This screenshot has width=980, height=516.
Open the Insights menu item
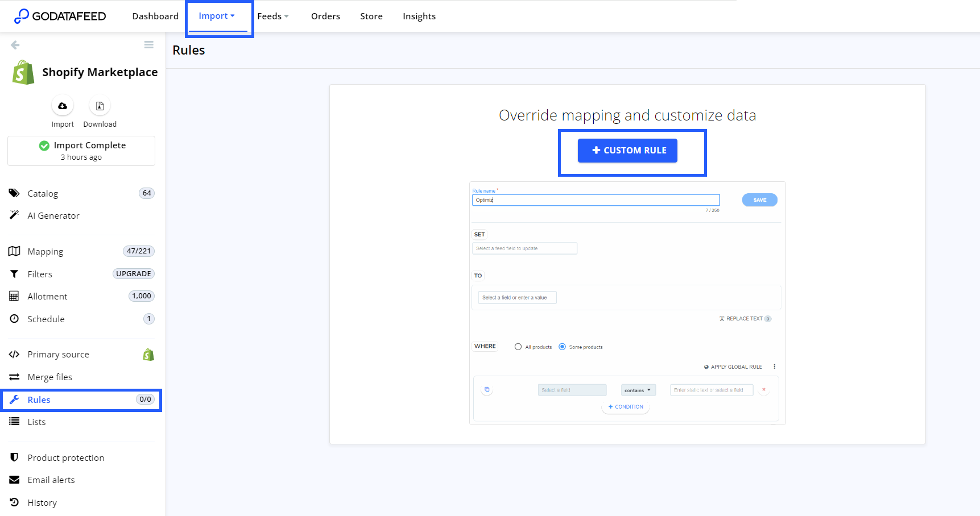pos(419,16)
